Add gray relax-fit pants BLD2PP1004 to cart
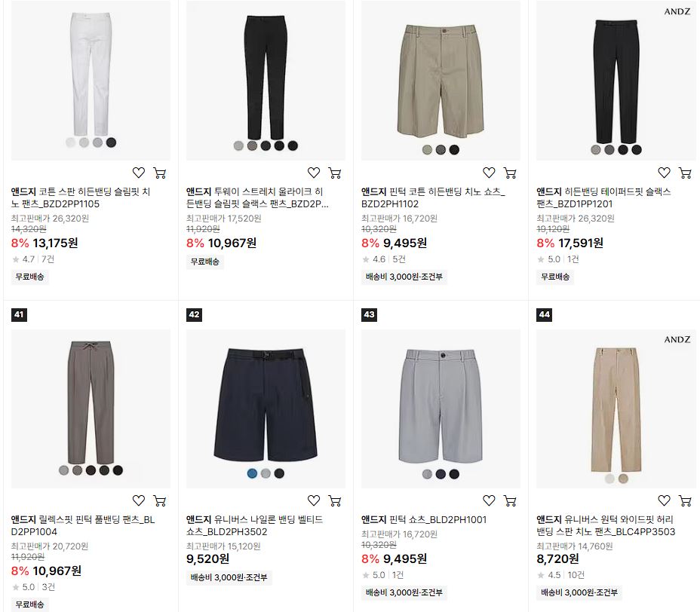The image size is (700, 612). [x=159, y=500]
